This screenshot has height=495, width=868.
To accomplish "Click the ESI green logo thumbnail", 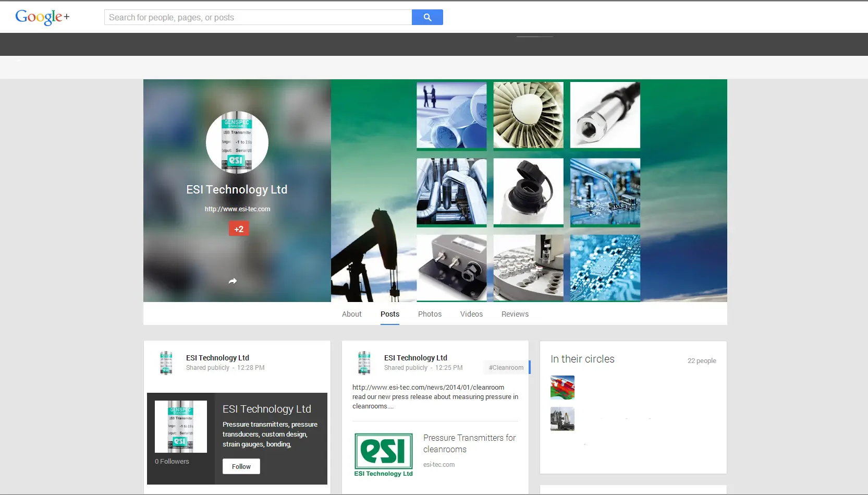I will (383, 455).
